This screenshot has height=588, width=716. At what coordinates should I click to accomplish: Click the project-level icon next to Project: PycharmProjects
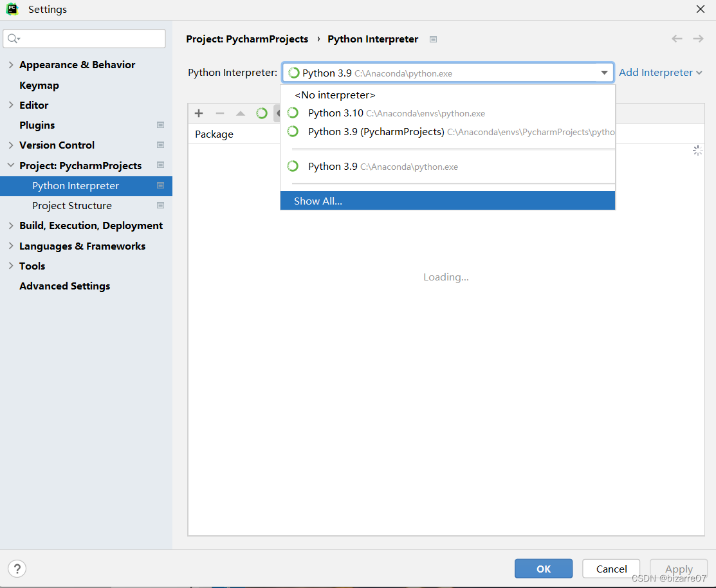[160, 165]
